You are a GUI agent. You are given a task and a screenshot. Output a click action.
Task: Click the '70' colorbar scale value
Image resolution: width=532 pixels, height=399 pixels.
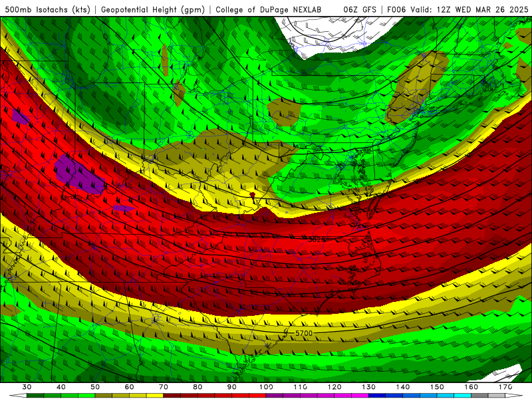pos(163,387)
